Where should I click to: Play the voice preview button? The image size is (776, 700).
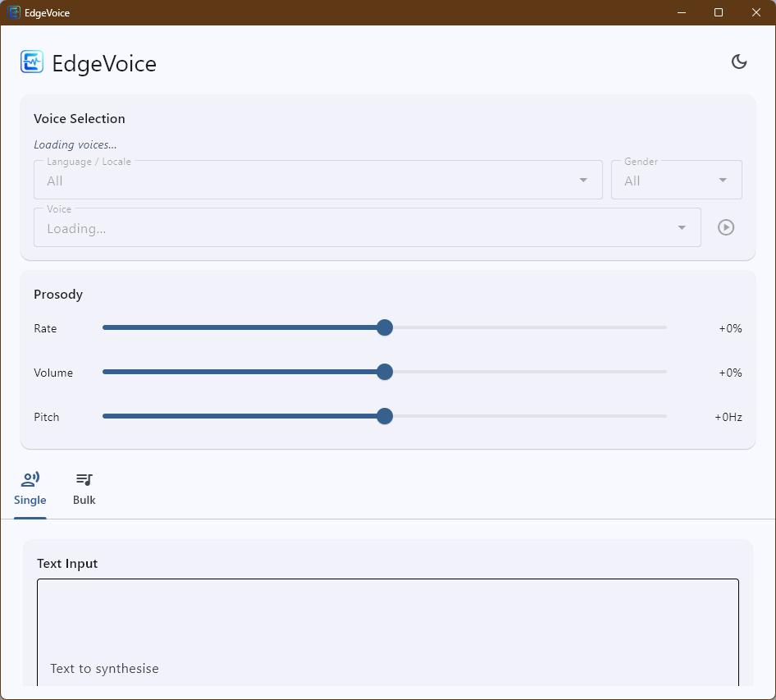click(725, 227)
